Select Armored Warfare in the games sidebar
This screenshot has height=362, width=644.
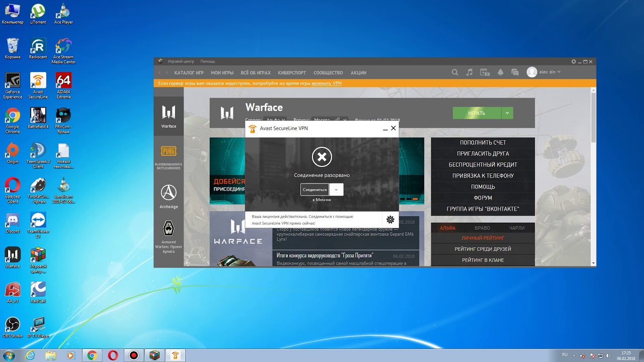(169, 236)
